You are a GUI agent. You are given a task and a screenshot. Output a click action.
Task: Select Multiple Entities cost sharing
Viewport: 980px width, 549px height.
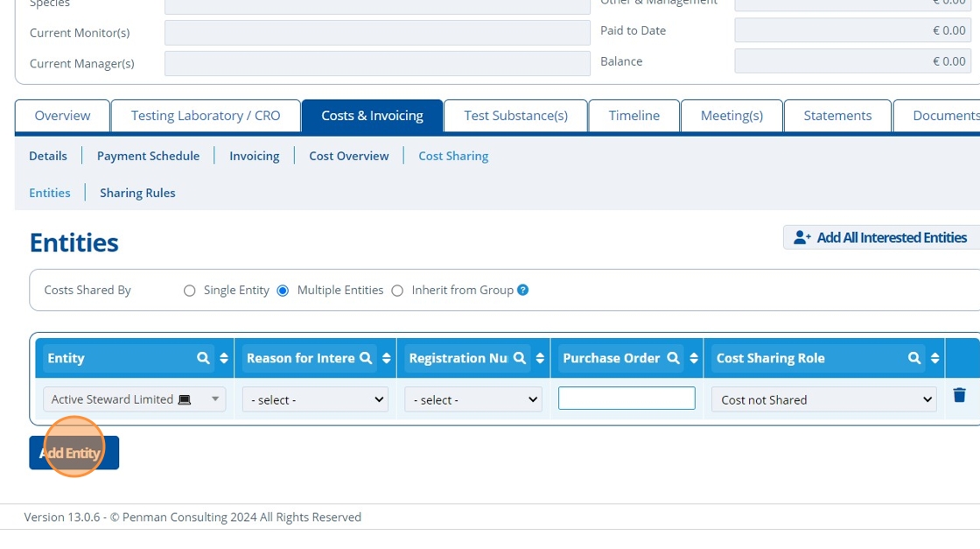(283, 291)
